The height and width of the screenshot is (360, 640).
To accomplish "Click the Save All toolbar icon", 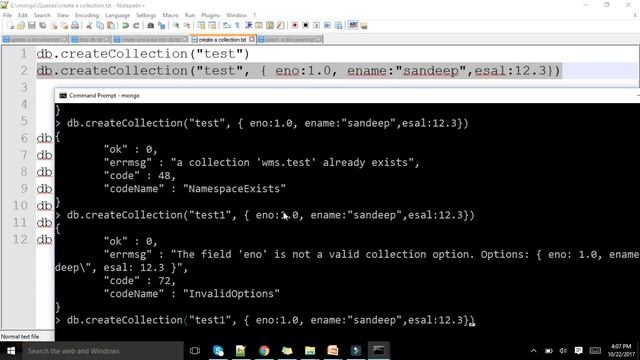I will click(x=42, y=25).
